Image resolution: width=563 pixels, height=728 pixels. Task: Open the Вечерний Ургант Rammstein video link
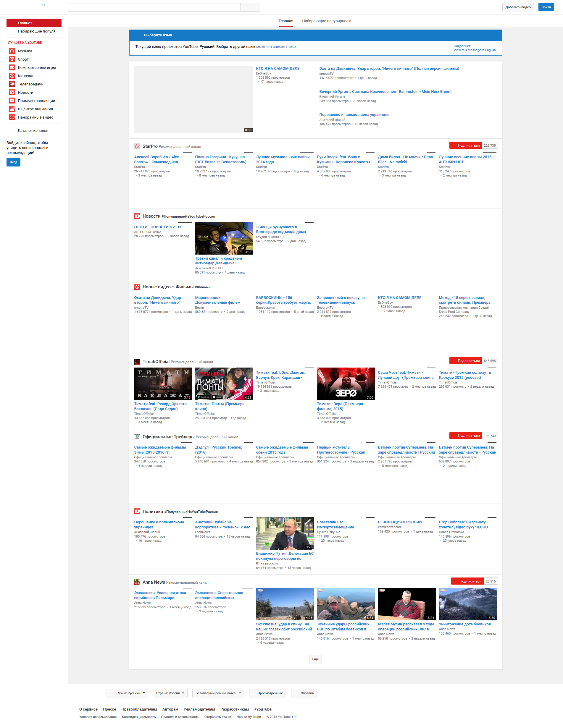coord(385,92)
